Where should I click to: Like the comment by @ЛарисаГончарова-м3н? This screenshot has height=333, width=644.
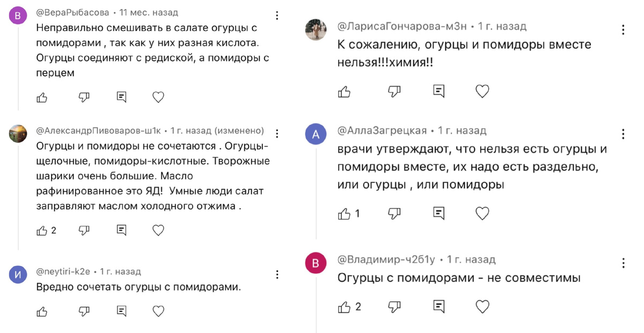(344, 92)
